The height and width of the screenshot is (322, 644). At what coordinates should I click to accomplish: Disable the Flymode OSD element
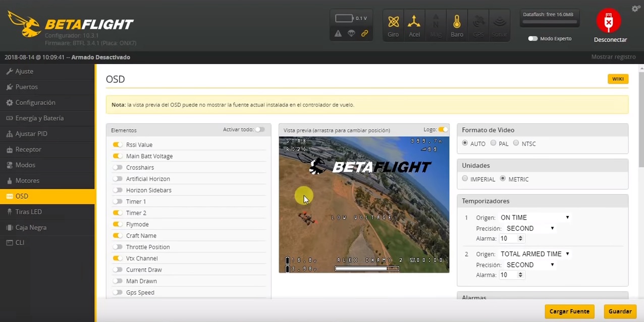point(117,224)
